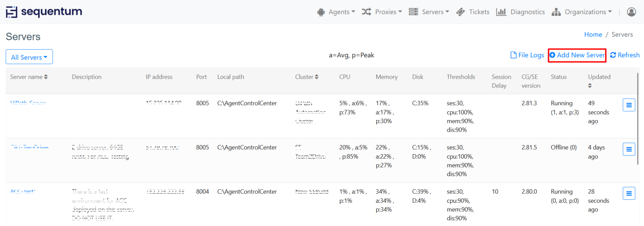Refresh the servers list
644x226 pixels.
pyautogui.click(x=625, y=55)
